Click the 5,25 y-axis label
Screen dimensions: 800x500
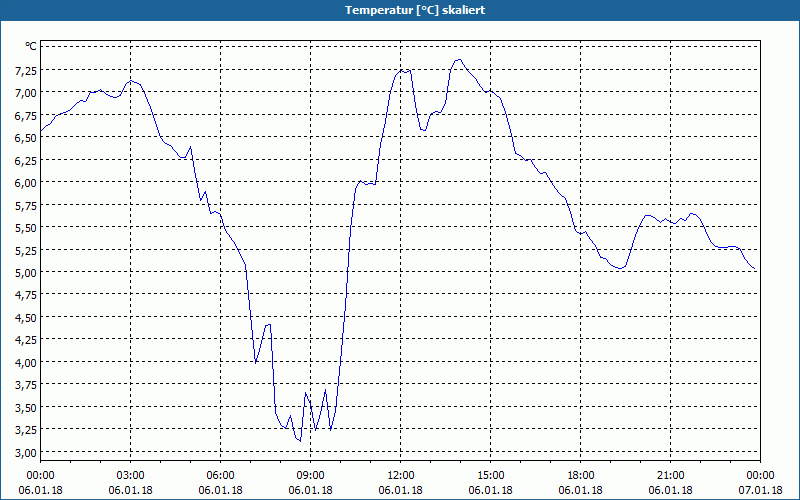26,250
